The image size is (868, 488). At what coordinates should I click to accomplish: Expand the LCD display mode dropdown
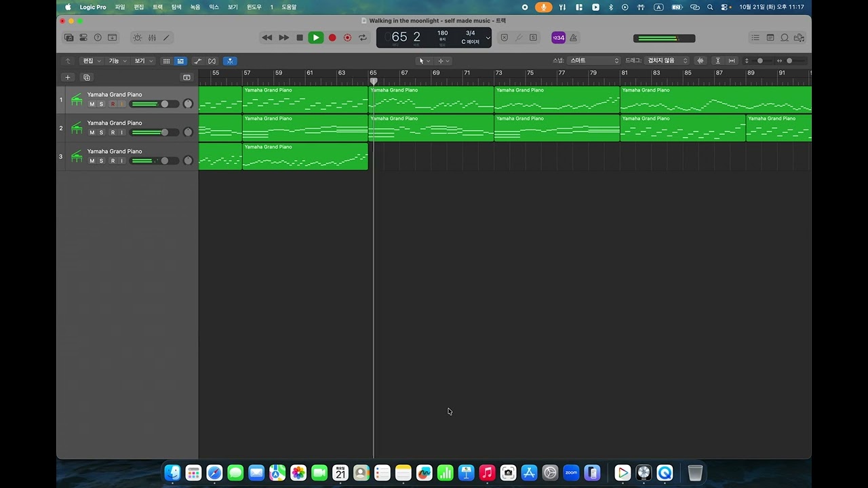tap(488, 38)
